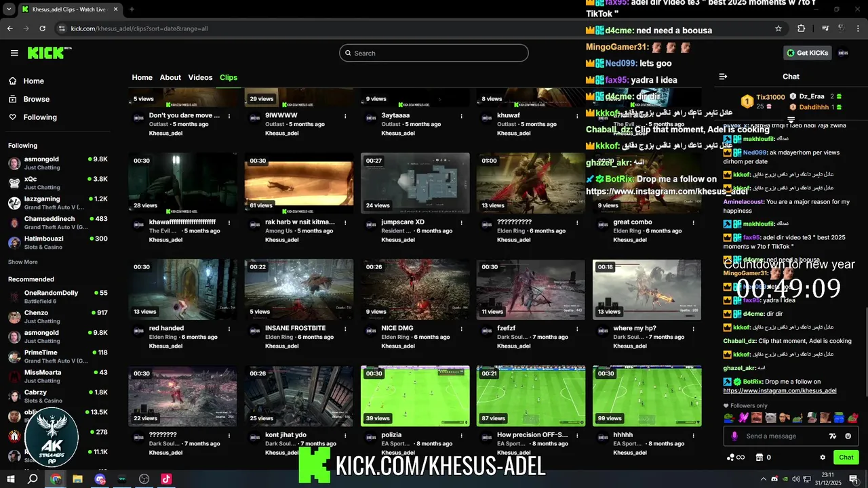Click the Get KICKs button
Screen dimensions: 868x488
point(808,53)
